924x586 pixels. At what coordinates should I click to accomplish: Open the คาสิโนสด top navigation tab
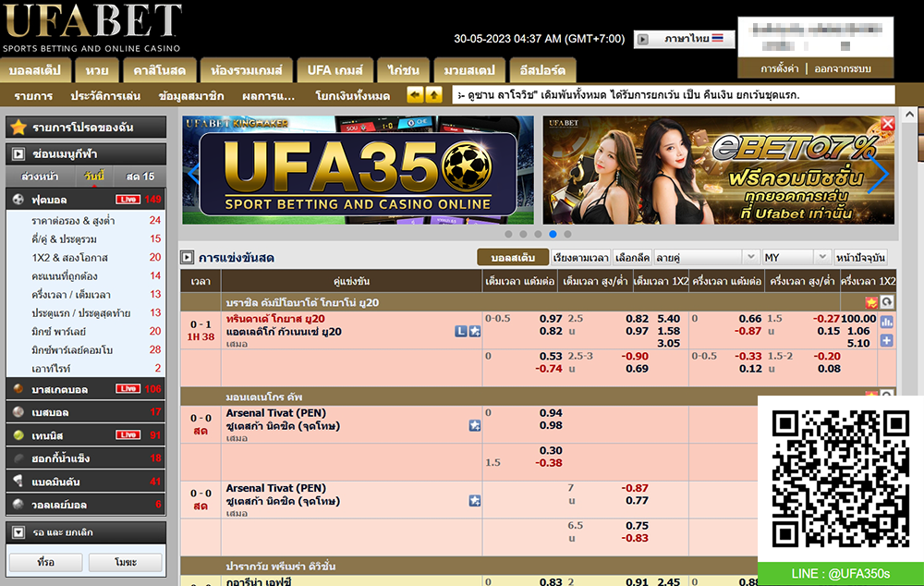[x=159, y=70]
